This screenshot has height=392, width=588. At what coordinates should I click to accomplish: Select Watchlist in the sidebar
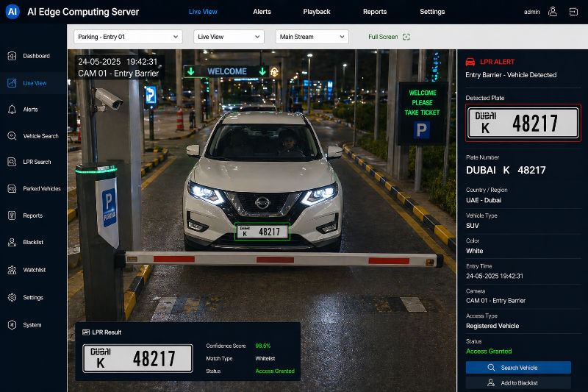[33, 270]
